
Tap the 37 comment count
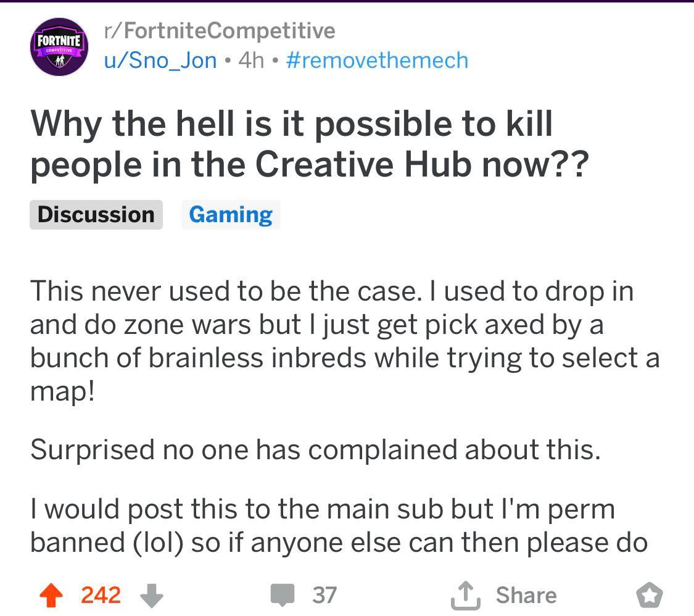pyautogui.click(x=323, y=595)
